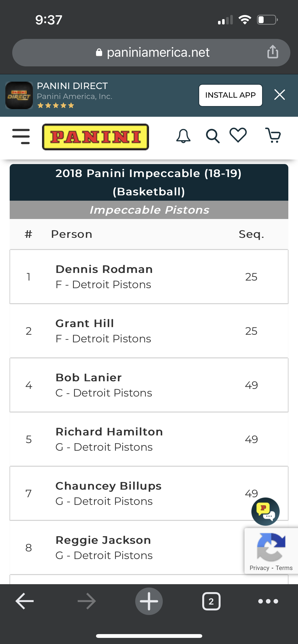Go back with the browser back arrow
The image size is (298, 644).
click(24, 601)
